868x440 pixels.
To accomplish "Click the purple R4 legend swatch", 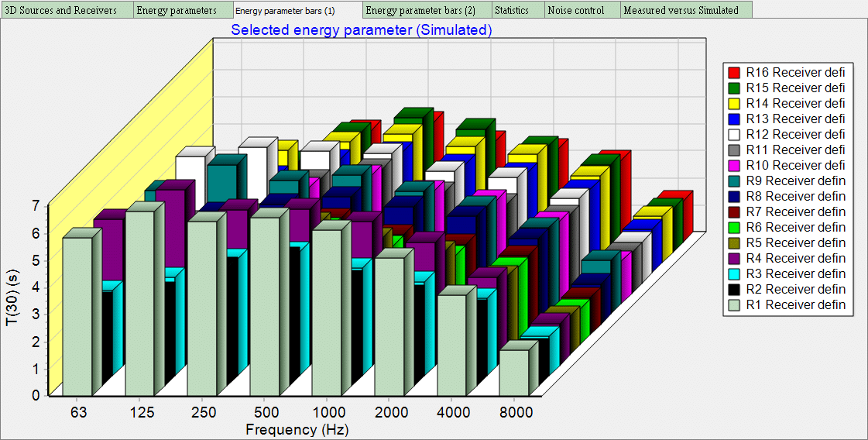I will coord(734,258).
